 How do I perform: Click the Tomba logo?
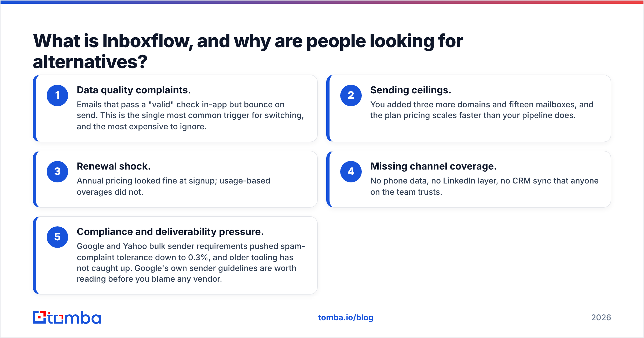pos(67,317)
